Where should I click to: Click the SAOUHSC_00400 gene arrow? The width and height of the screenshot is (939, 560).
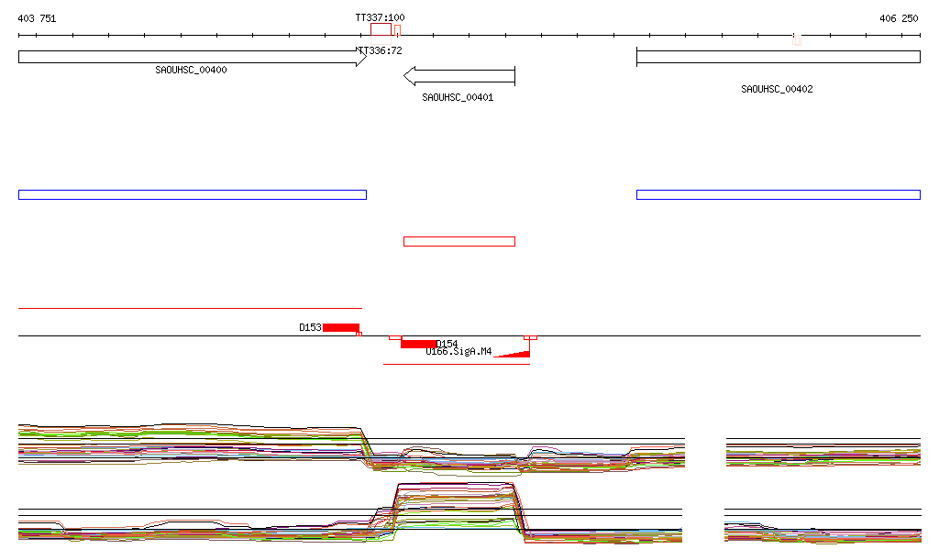tap(193, 57)
